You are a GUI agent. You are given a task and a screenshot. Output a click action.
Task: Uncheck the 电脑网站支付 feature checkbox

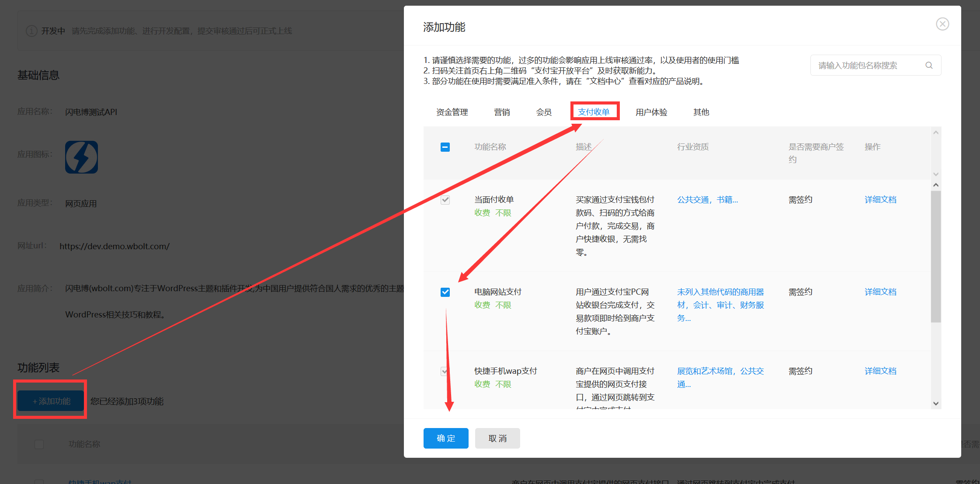pyautogui.click(x=445, y=292)
